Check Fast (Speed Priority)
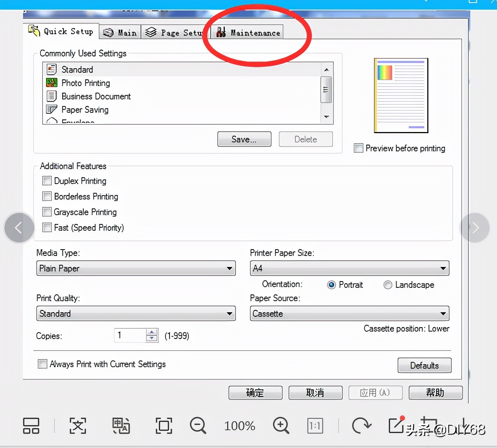 pyautogui.click(x=47, y=228)
